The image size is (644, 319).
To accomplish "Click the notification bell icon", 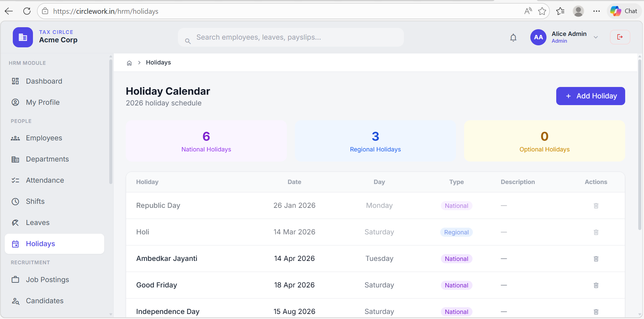I will tap(513, 37).
